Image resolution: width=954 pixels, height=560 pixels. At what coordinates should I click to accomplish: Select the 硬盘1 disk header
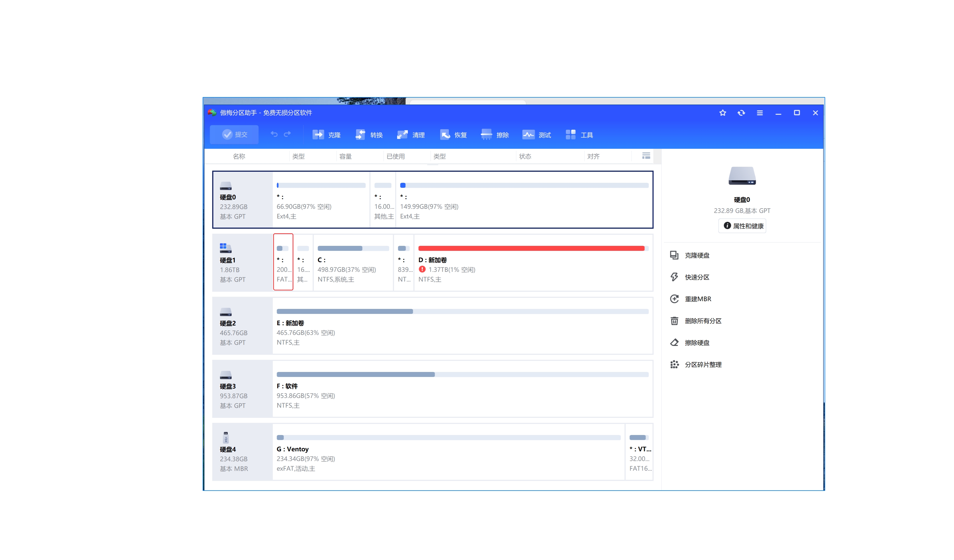pos(243,263)
